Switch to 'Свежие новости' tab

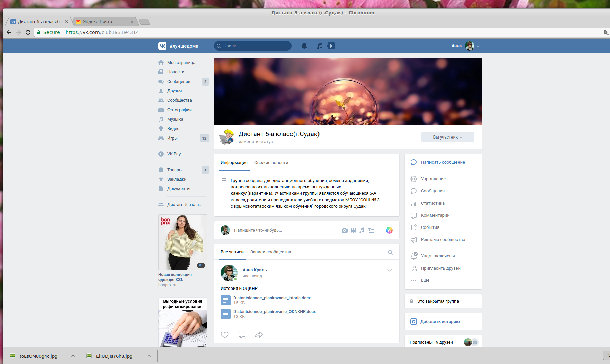click(271, 163)
